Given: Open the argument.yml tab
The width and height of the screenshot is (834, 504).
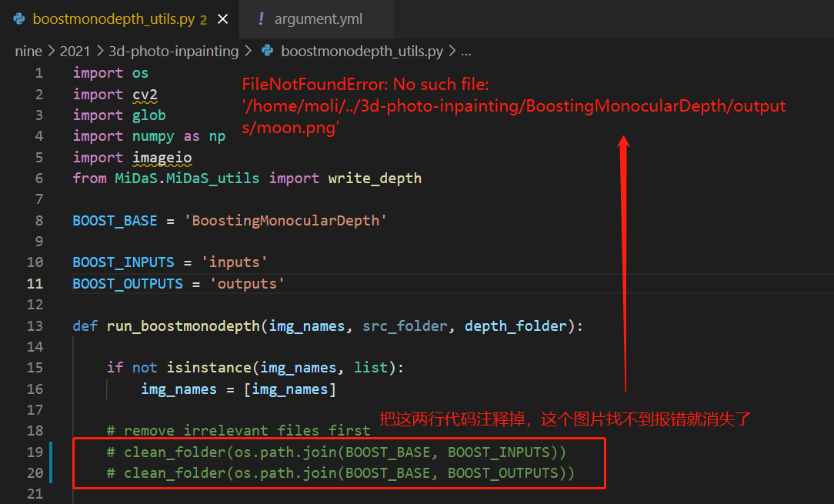Looking at the screenshot, I should click(318, 19).
